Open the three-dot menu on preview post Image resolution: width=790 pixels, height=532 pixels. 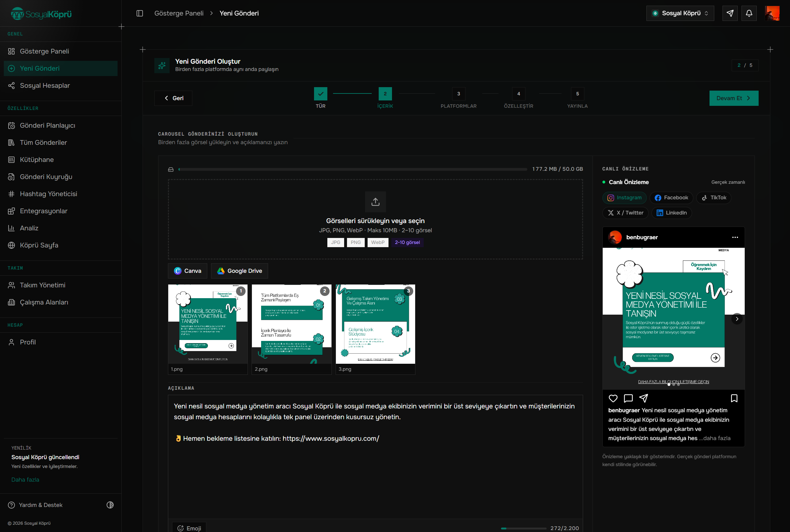[x=735, y=238]
